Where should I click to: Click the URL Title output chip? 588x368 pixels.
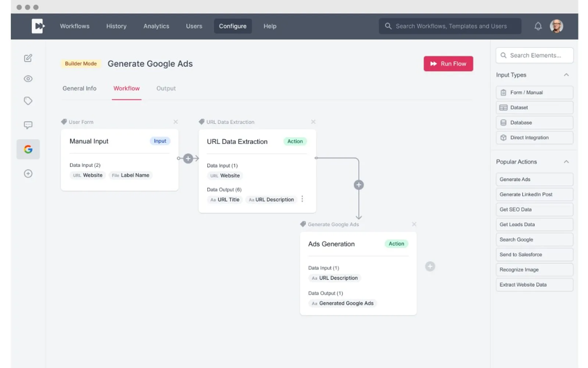coord(225,199)
